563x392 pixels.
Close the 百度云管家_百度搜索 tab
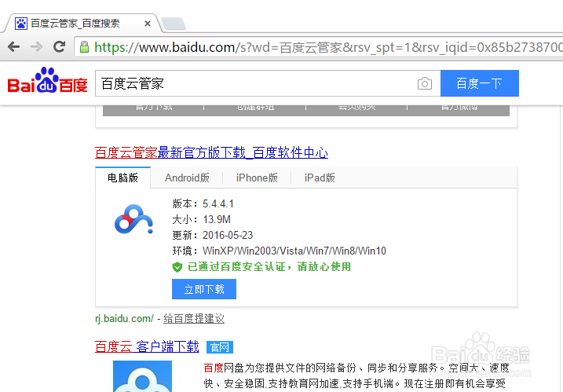[x=147, y=24]
